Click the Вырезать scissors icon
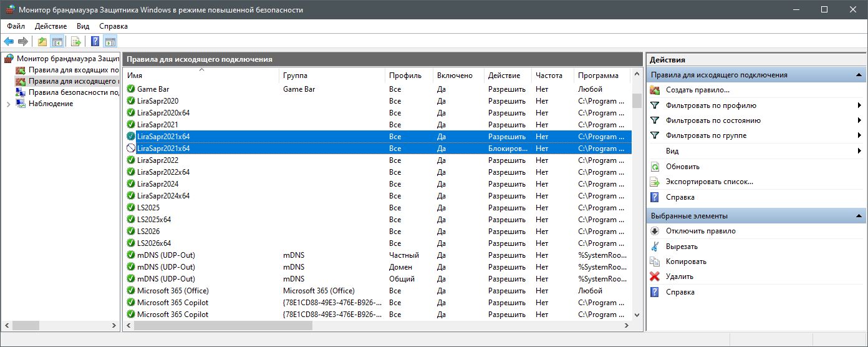Image resolution: width=868 pixels, height=347 pixels. coord(655,246)
